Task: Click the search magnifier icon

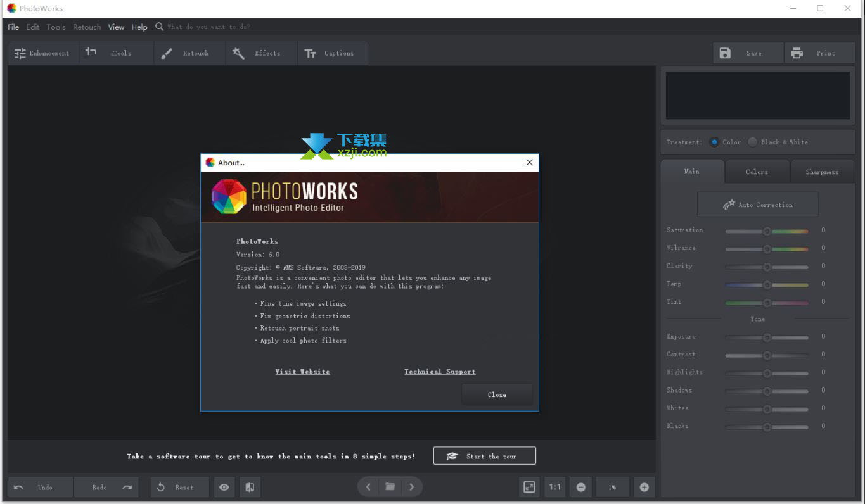Action: coord(160,27)
